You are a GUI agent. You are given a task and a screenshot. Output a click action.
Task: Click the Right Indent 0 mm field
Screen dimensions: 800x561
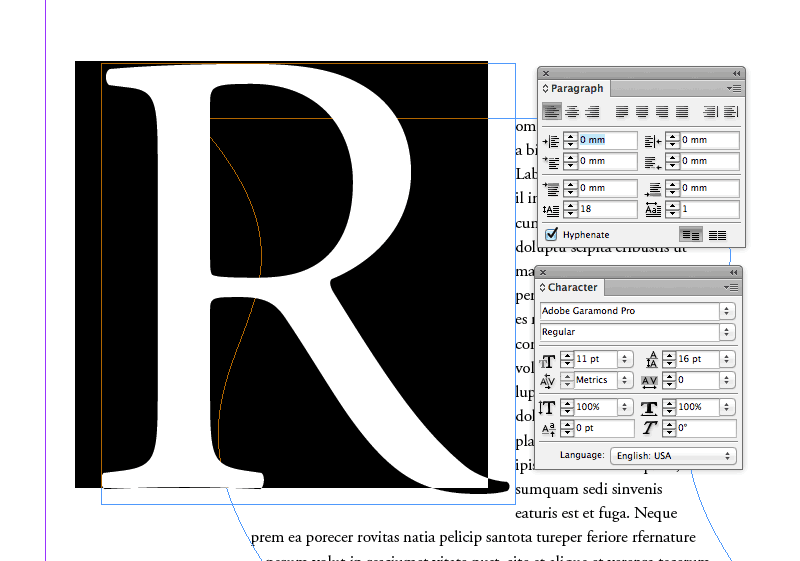click(709, 140)
